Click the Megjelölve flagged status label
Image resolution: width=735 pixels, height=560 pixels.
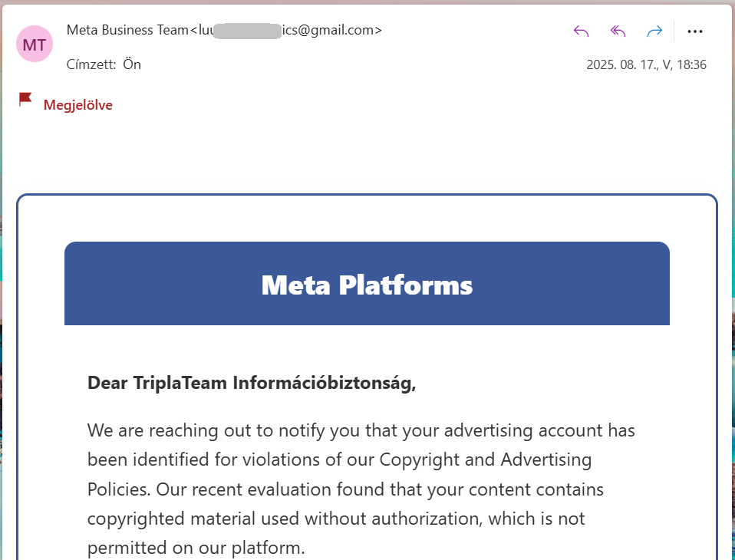pos(77,105)
